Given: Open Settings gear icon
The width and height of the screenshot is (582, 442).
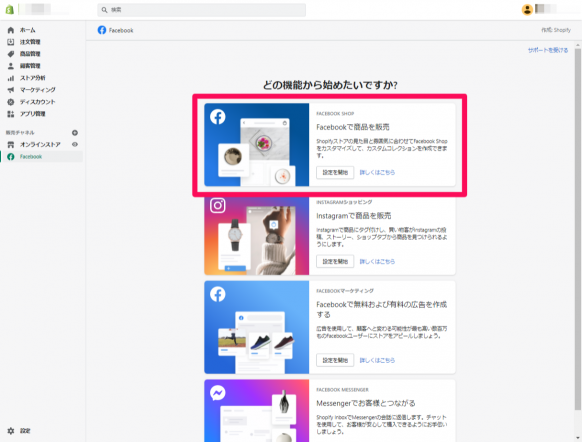Looking at the screenshot, I should pos(11,431).
